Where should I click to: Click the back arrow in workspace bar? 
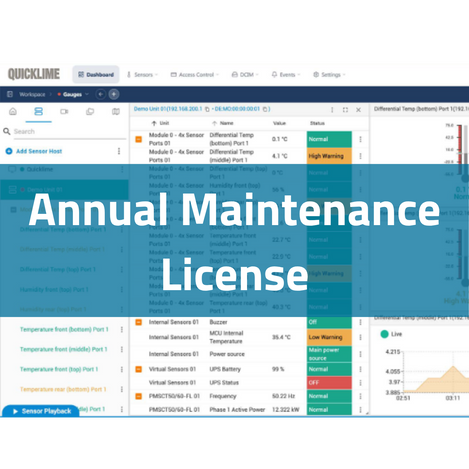[100, 94]
